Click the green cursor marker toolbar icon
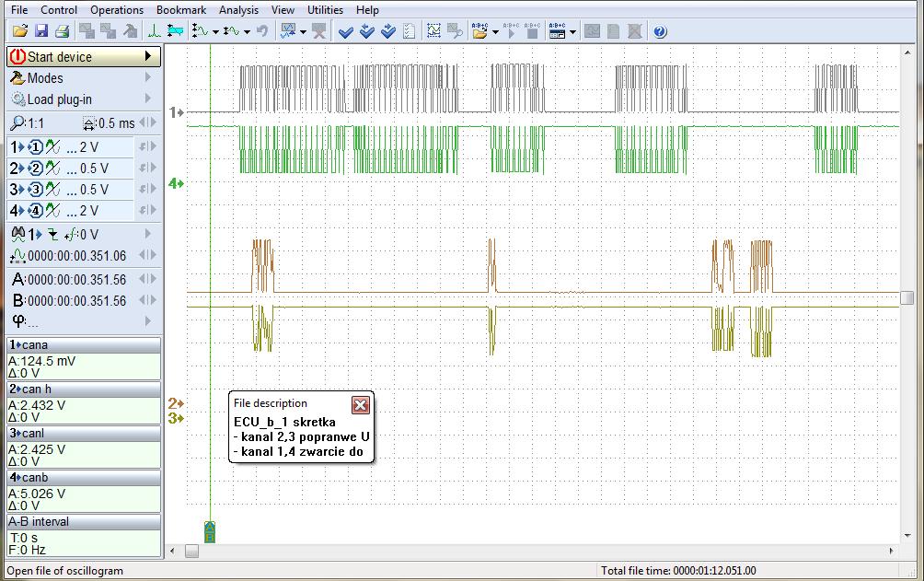924x581 pixels. click(154, 31)
